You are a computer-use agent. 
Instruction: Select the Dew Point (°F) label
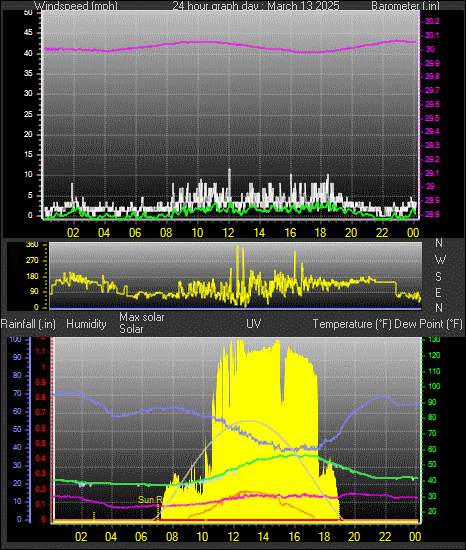428,324
